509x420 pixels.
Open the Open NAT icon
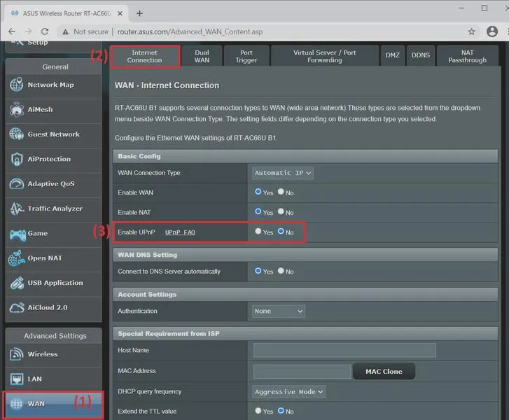[x=16, y=258]
